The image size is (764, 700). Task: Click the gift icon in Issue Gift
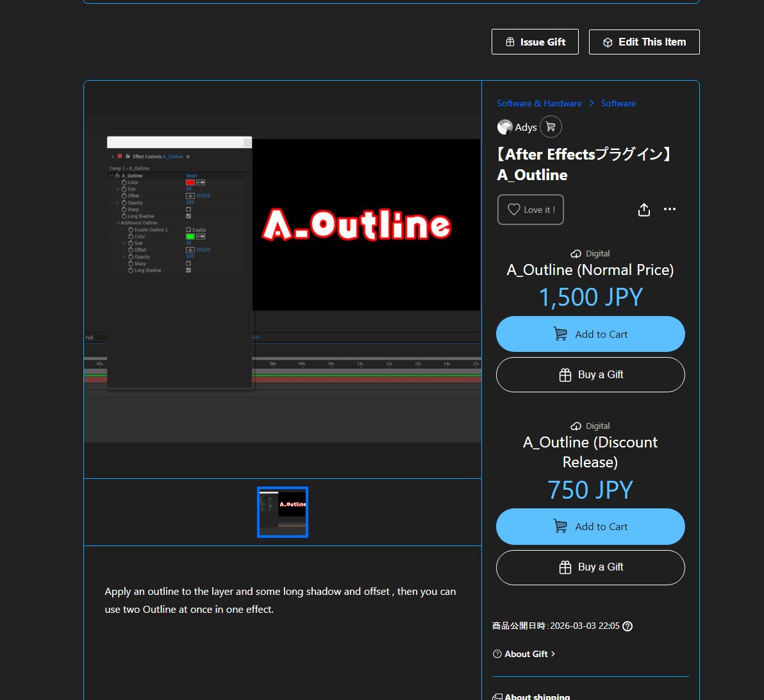click(x=510, y=42)
